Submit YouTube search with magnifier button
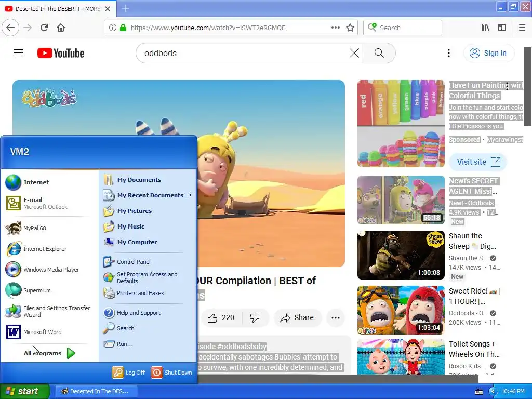This screenshot has width=532, height=399. tap(379, 53)
